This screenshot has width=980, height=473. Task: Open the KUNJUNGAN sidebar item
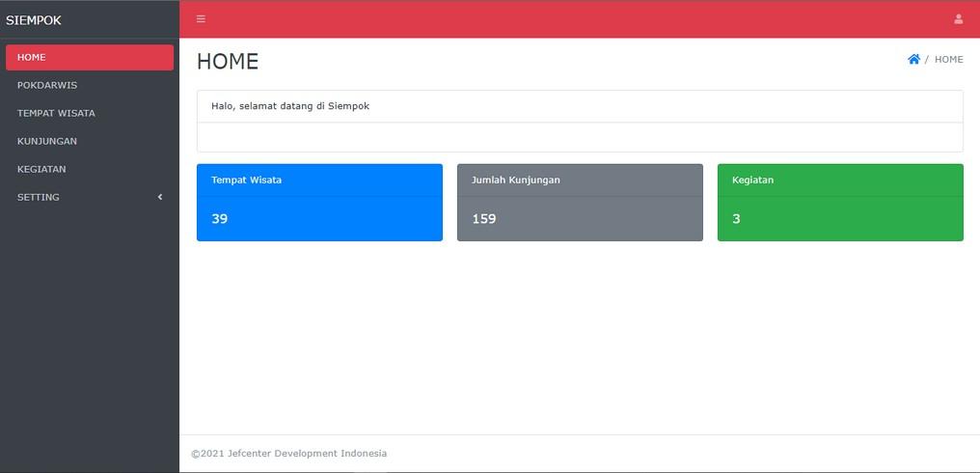tap(90, 141)
